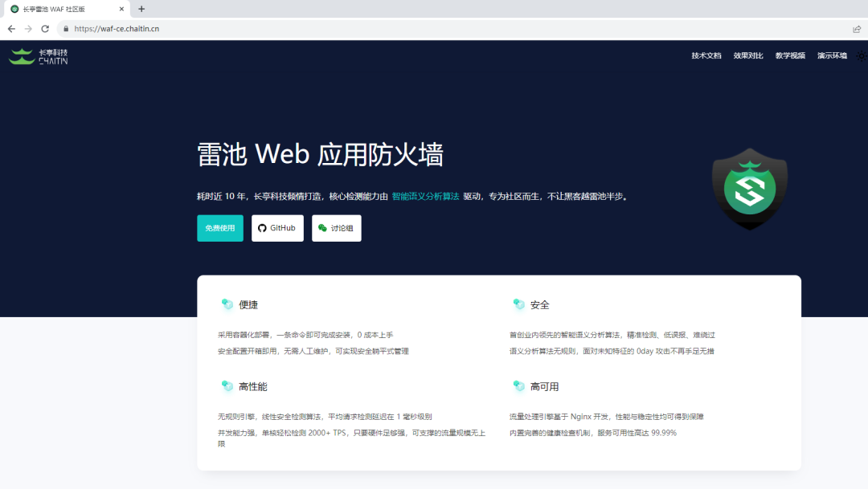This screenshot has width=868, height=489.
Task: Go back with browser back arrow
Action: (11, 29)
